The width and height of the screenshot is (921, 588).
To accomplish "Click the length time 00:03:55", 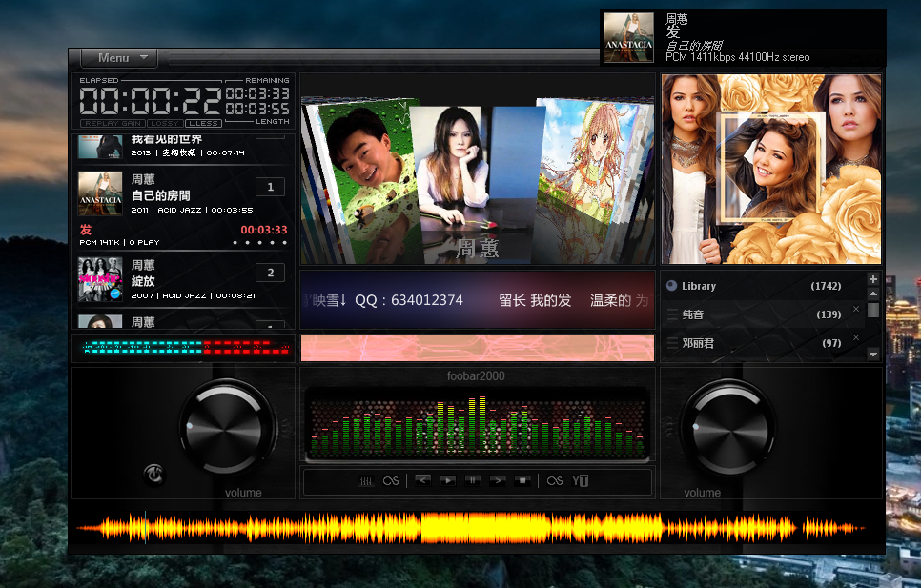I will coord(257,109).
